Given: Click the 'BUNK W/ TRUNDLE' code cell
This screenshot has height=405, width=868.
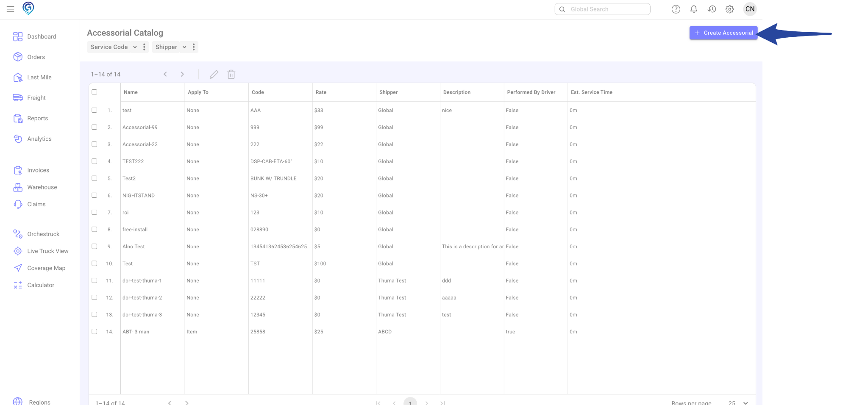Looking at the screenshot, I should click(273, 178).
